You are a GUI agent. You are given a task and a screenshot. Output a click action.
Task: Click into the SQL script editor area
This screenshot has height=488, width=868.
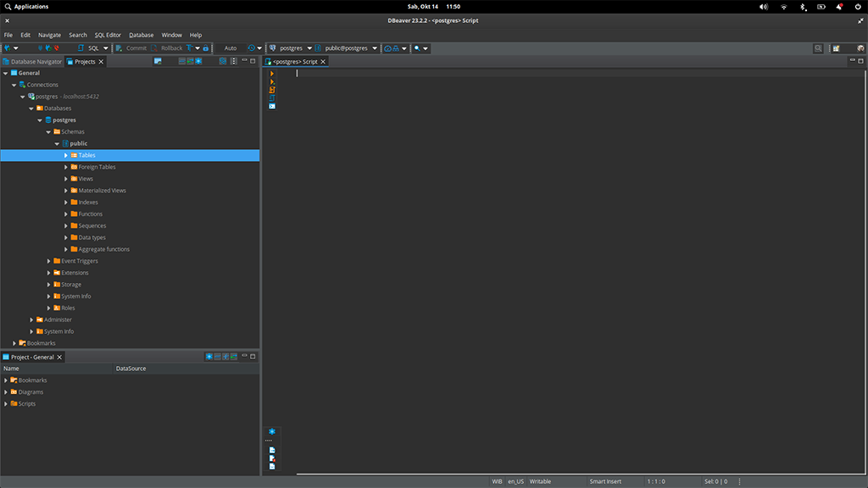point(559,254)
